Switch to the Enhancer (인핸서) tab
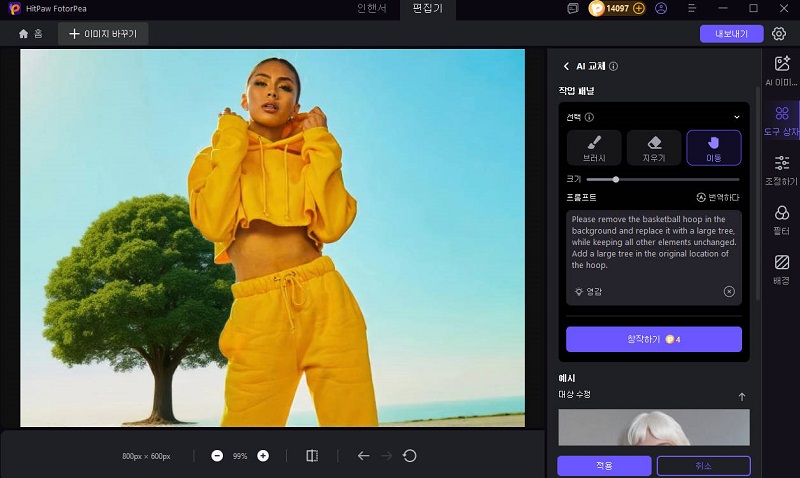Viewport: 800px width, 478px height. (x=372, y=9)
